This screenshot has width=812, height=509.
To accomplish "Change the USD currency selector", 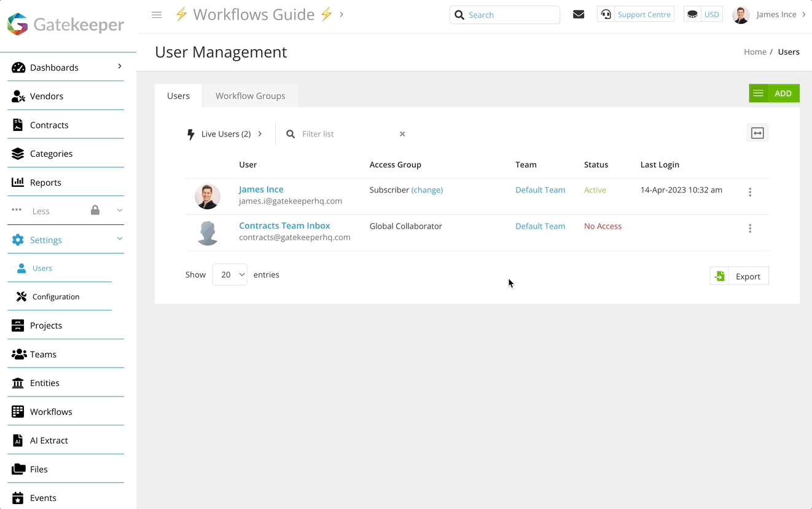I will [x=711, y=15].
